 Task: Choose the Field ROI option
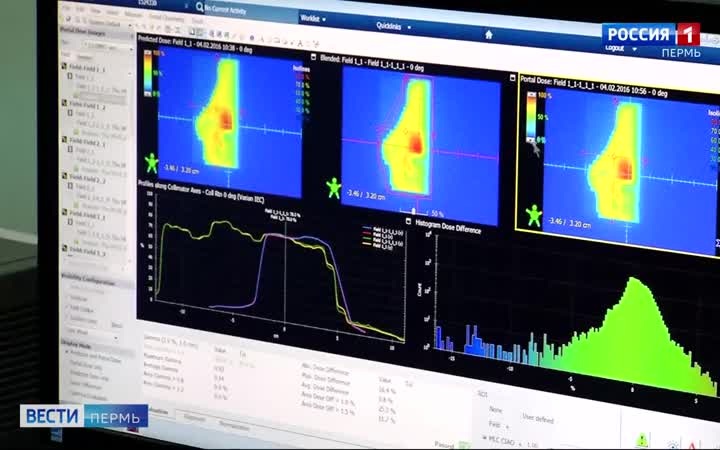coord(494,424)
